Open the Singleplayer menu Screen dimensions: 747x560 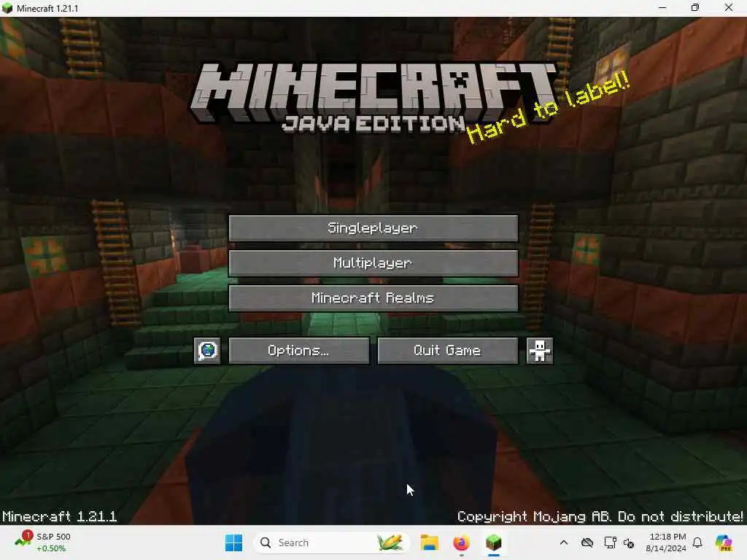pyautogui.click(x=373, y=228)
